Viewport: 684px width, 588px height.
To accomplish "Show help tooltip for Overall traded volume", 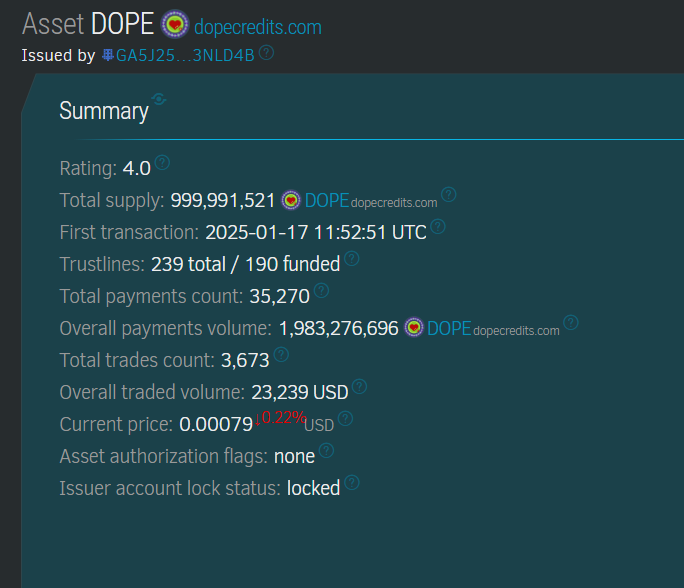I will point(359,386).
